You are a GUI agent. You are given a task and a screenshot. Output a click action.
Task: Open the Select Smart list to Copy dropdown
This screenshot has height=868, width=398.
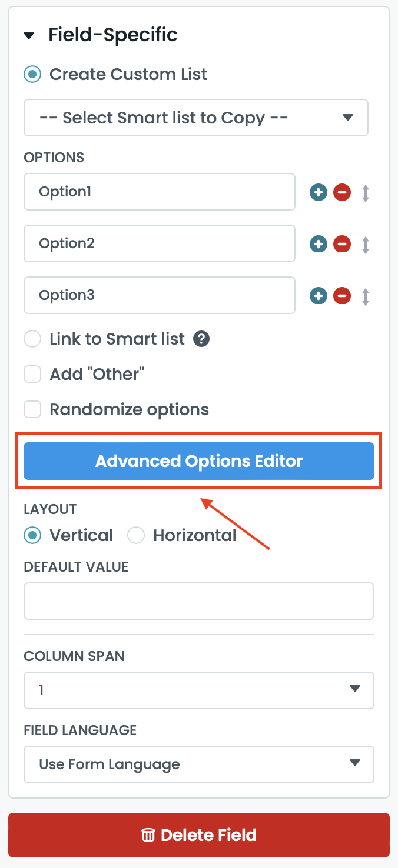[196, 118]
